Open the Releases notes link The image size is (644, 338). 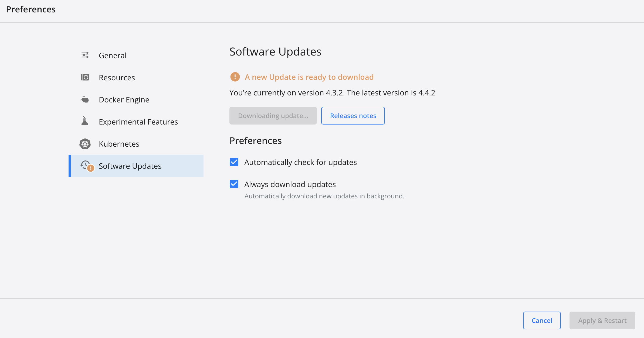353,116
